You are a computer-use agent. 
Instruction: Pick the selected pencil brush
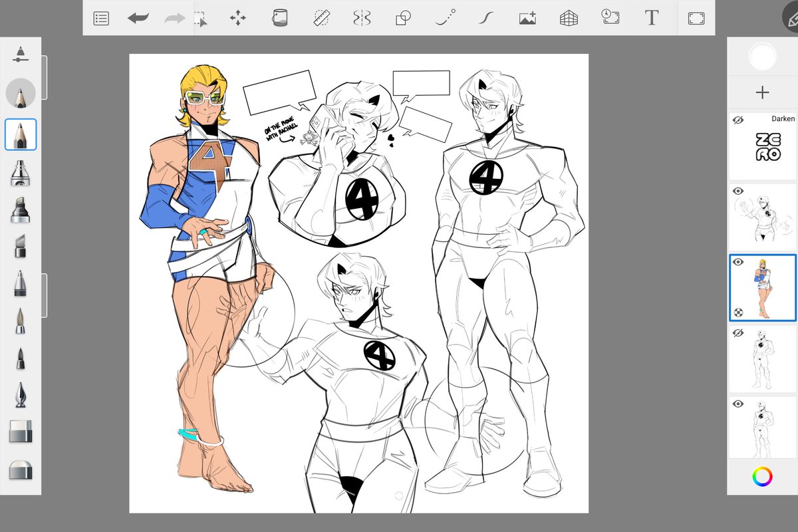click(21, 135)
